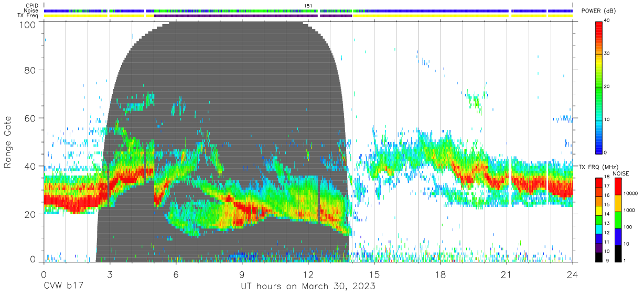Click the 21 hour tick label
This screenshot has width=644, height=297.
pos(507,273)
